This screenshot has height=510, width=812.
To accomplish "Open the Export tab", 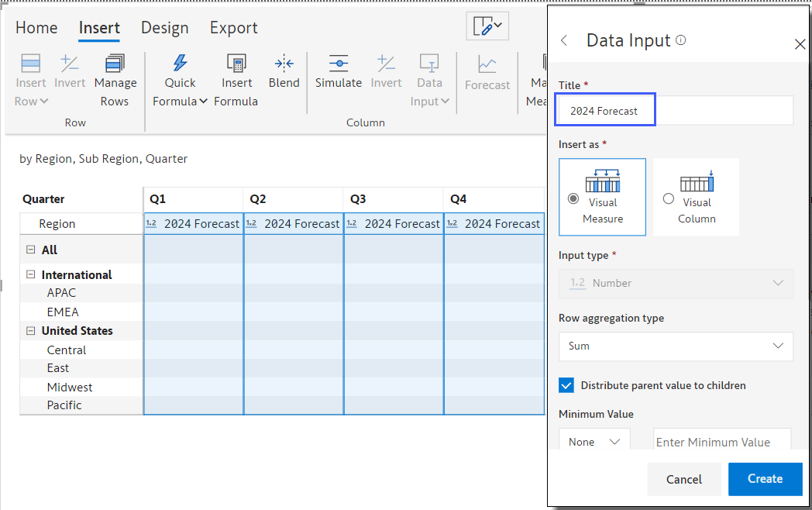I will (233, 28).
